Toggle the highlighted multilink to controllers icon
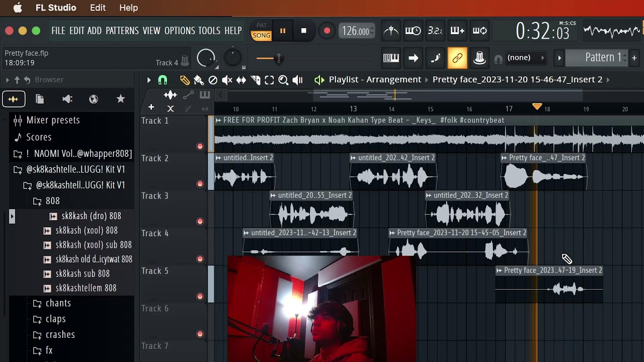The height and width of the screenshot is (362, 644). [x=457, y=58]
